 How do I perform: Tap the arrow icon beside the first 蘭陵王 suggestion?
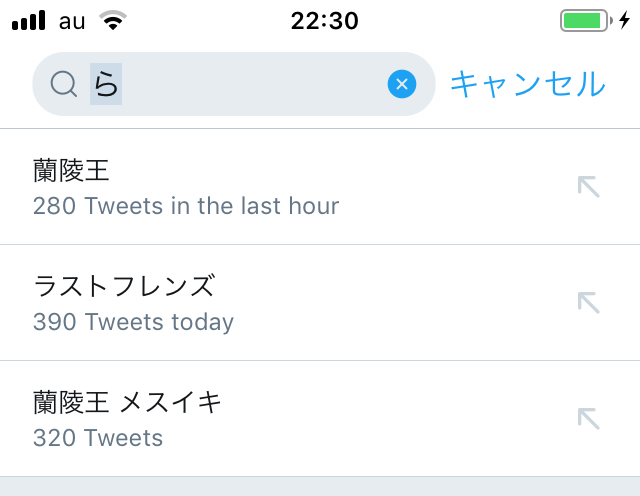pyautogui.click(x=589, y=187)
